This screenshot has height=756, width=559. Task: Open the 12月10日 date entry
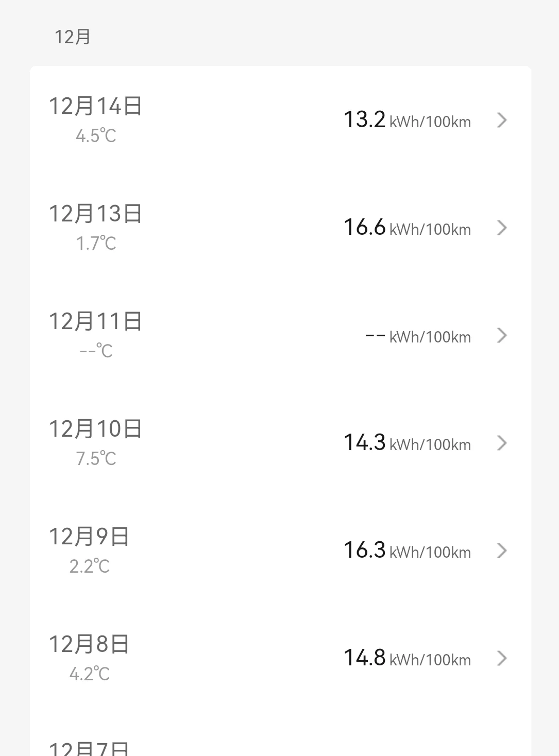95,429
